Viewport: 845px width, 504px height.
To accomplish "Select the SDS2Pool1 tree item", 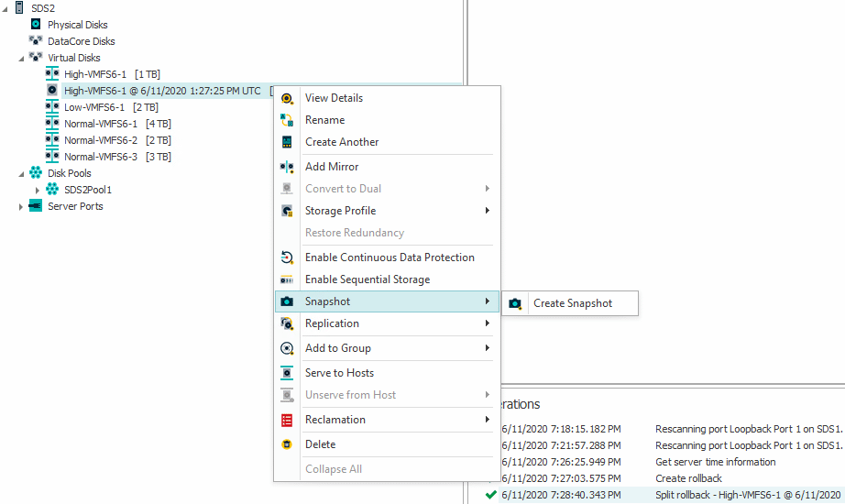I will (88, 190).
